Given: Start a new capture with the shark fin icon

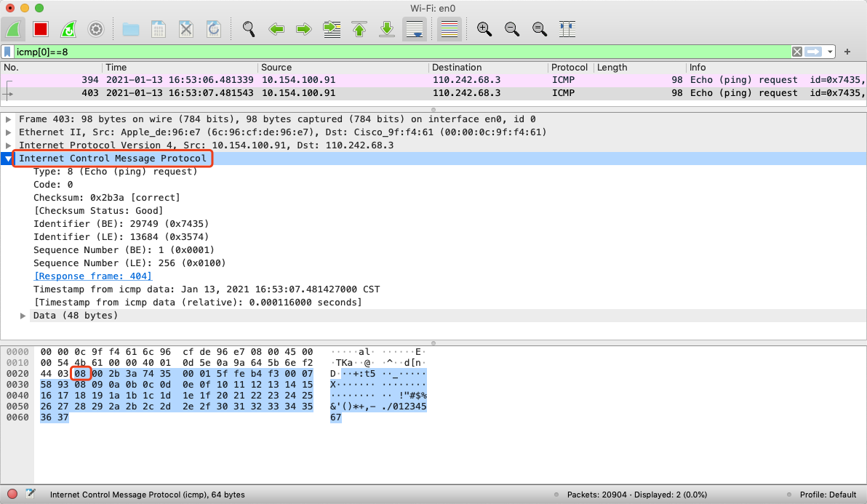Looking at the screenshot, I should (13, 29).
